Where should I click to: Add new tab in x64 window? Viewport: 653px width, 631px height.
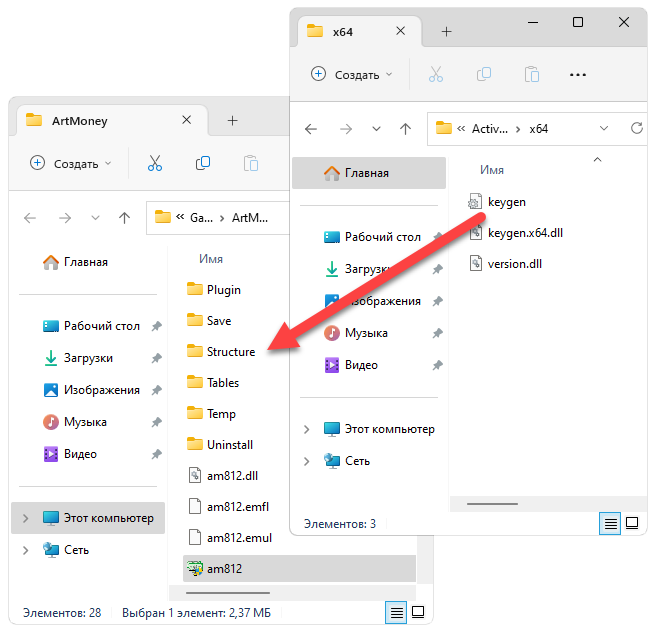[446, 32]
